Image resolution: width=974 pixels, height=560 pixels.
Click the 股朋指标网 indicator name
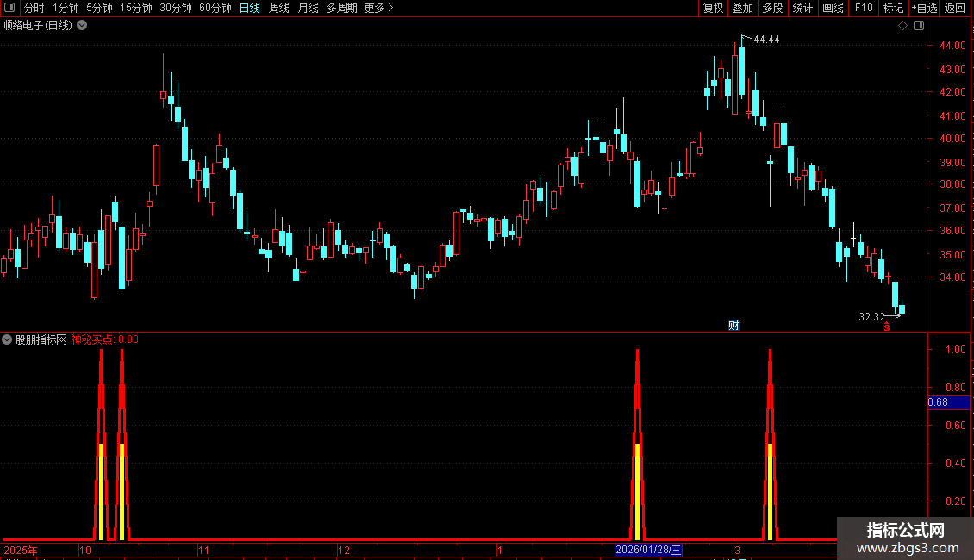[x=41, y=339]
